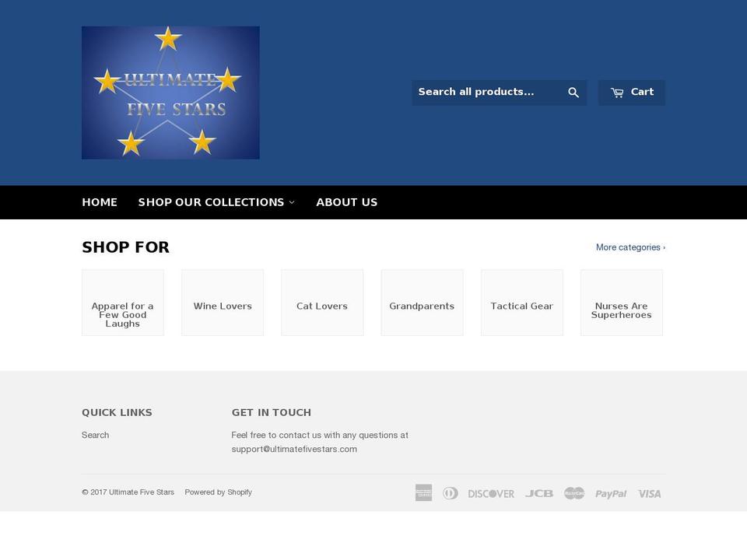Expand the SHOP OUR COLLECTIONS dropdown chevron
This screenshot has height=560, width=747.
(293, 202)
